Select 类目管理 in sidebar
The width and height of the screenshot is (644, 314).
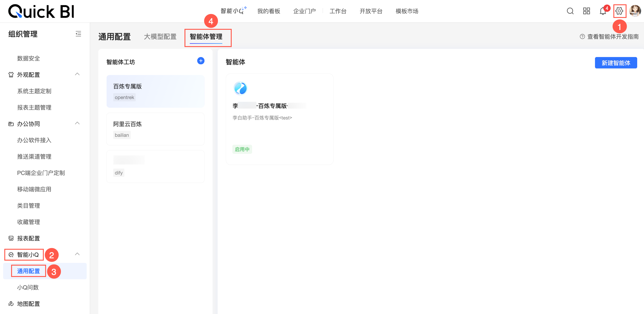click(x=29, y=206)
